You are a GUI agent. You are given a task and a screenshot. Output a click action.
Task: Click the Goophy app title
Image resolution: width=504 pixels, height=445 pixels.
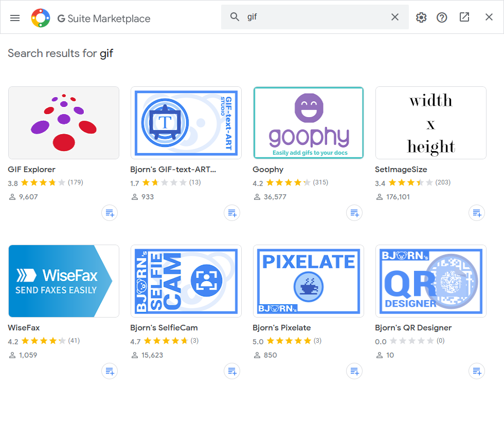click(x=268, y=170)
